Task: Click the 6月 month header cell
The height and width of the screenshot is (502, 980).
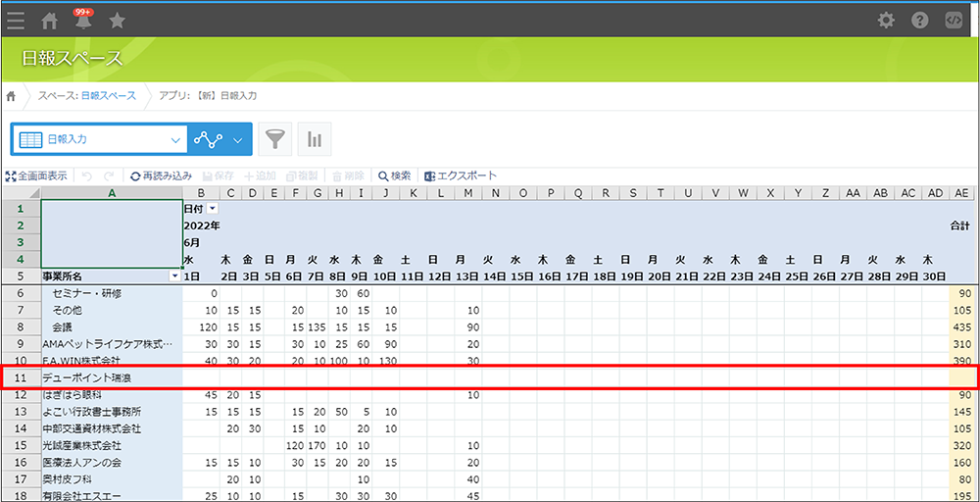Action: [x=192, y=242]
